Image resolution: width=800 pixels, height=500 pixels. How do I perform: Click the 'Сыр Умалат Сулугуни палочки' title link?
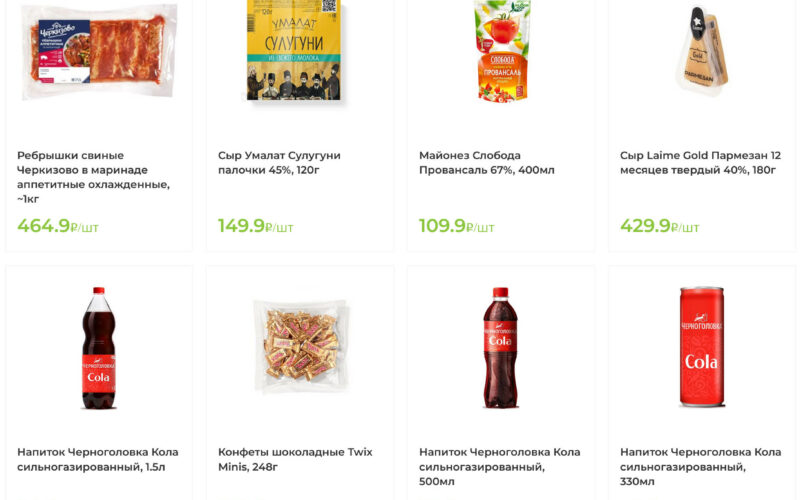click(x=279, y=162)
